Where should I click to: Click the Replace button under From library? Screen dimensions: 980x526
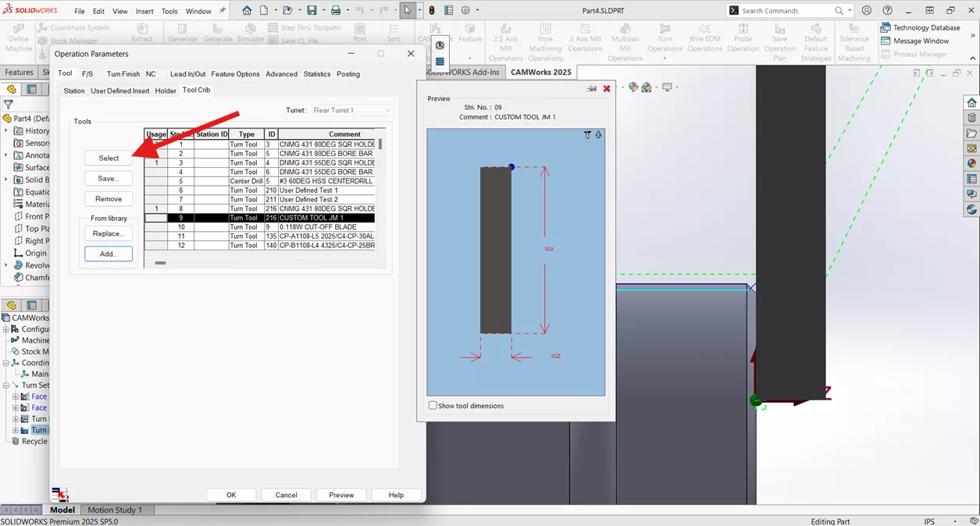(108, 233)
